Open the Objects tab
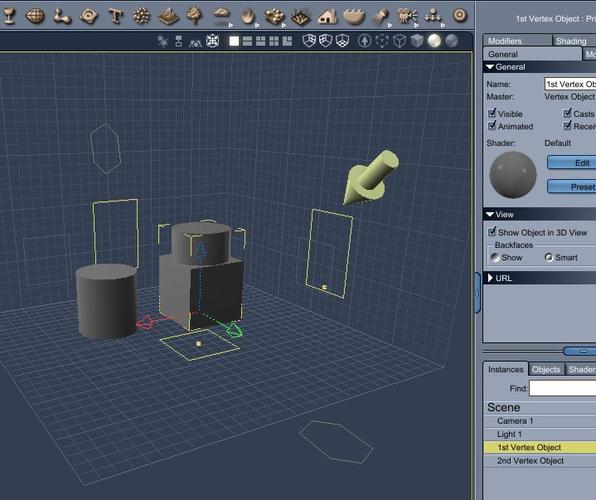 click(x=546, y=369)
